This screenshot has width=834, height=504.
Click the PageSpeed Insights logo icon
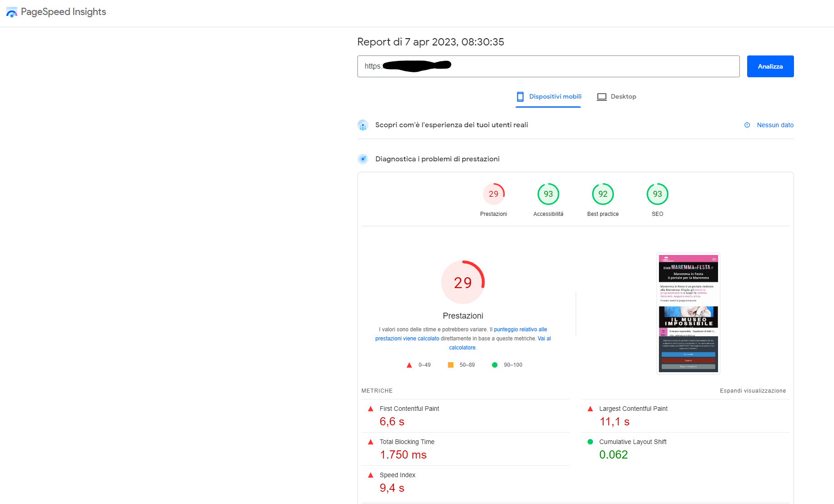[12, 12]
